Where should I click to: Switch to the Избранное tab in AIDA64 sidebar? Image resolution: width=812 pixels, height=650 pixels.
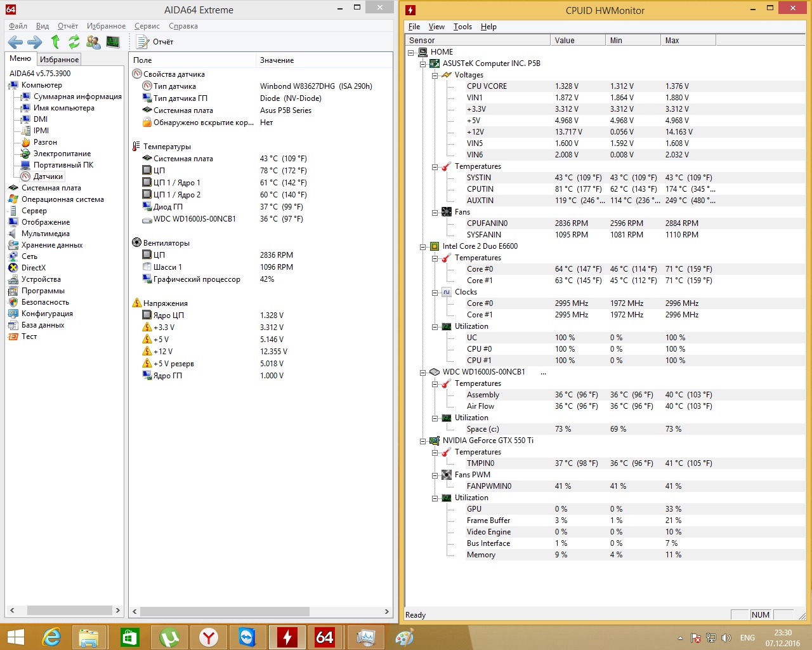tap(60, 59)
